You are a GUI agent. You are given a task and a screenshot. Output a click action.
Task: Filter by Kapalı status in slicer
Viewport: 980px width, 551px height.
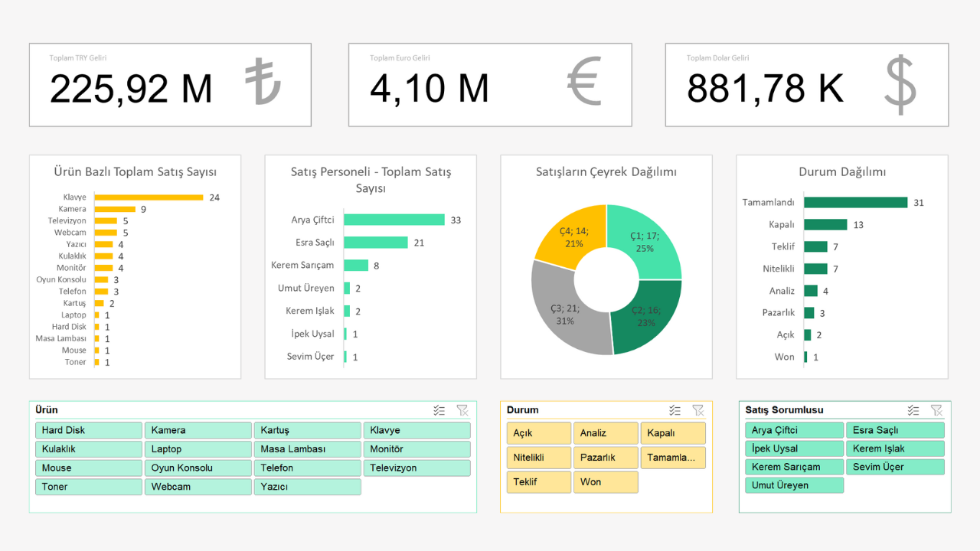[673, 433]
